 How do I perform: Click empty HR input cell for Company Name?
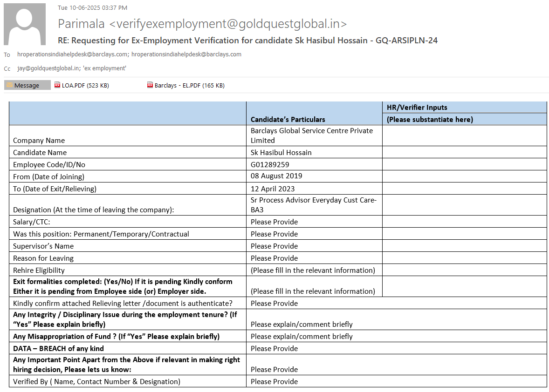pyautogui.click(x=464, y=135)
